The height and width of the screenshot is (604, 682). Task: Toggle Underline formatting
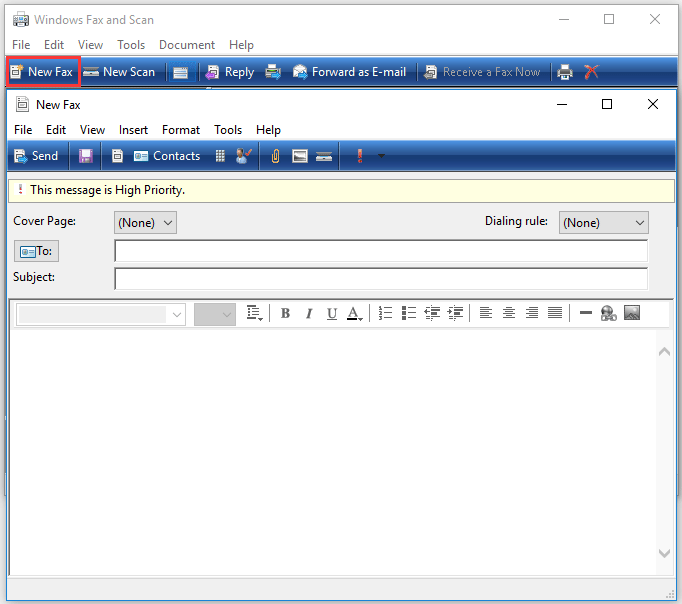point(332,313)
